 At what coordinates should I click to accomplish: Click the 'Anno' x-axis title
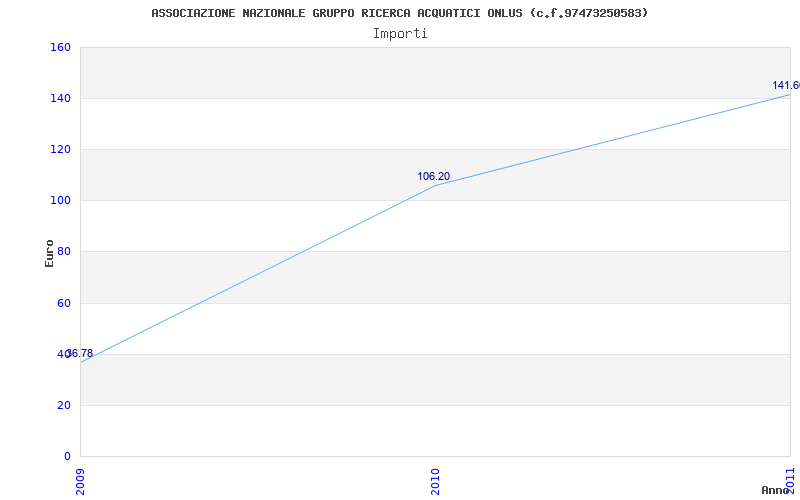(776, 490)
